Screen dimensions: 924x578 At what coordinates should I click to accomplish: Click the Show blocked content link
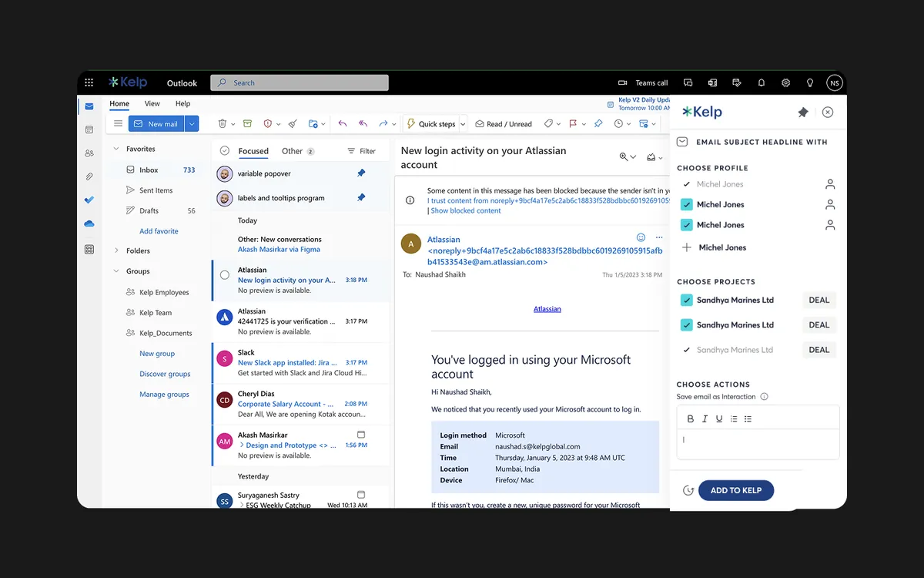coord(466,210)
